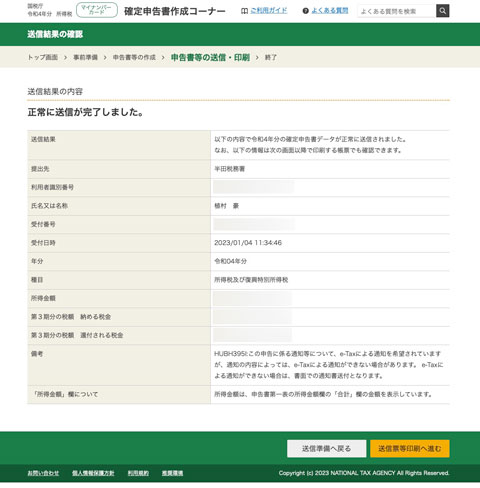Select 申告書等の送信・印刷 breadcrumb step
Viewport: 480px width, 488px height.
pyautogui.click(x=210, y=57)
